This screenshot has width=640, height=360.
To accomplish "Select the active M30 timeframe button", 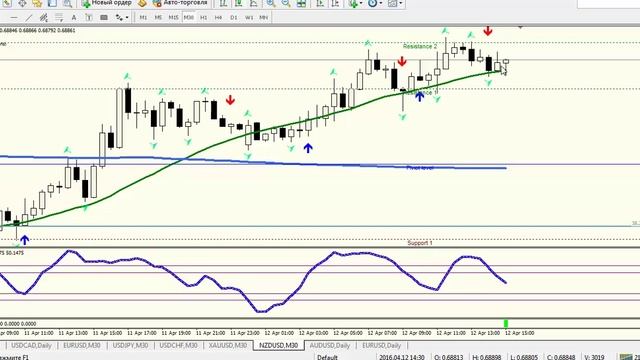I will tap(189, 18).
